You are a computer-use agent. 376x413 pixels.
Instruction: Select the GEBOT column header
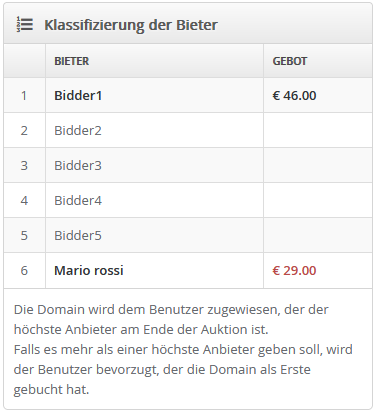click(290, 61)
